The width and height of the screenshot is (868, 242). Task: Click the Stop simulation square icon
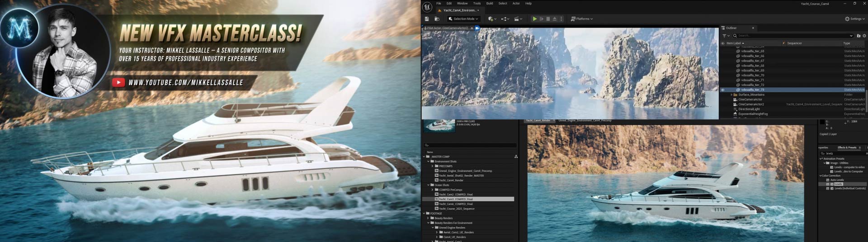548,19
